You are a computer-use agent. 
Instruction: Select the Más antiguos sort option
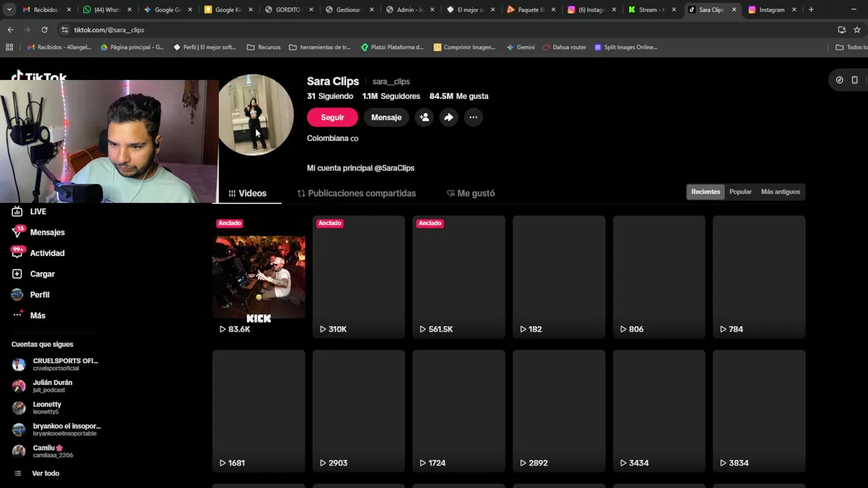781,192
